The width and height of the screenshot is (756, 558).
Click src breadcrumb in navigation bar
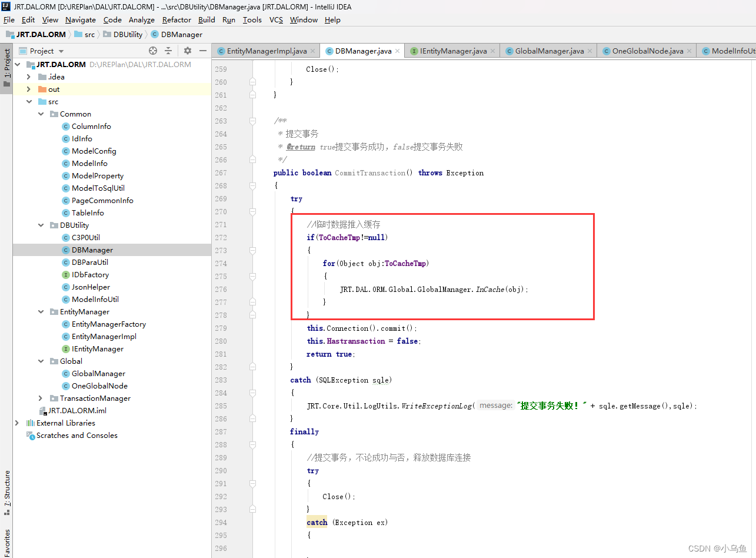85,34
